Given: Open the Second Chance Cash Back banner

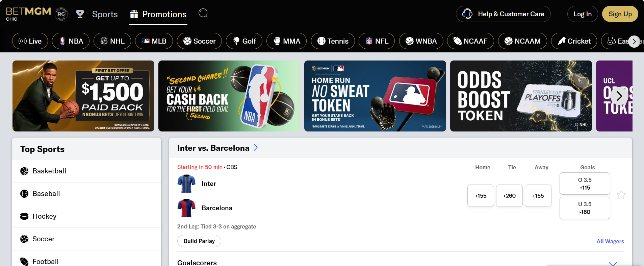Looking at the screenshot, I should click(229, 96).
